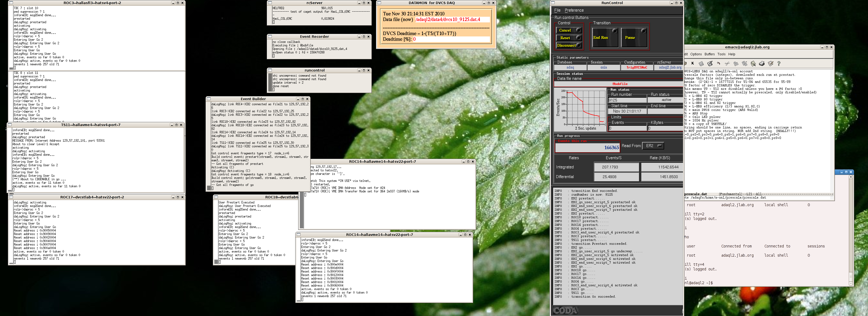868x316 pixels.
Task: Click the preferences checklist icon in emacs
Action: pos(770,63)
